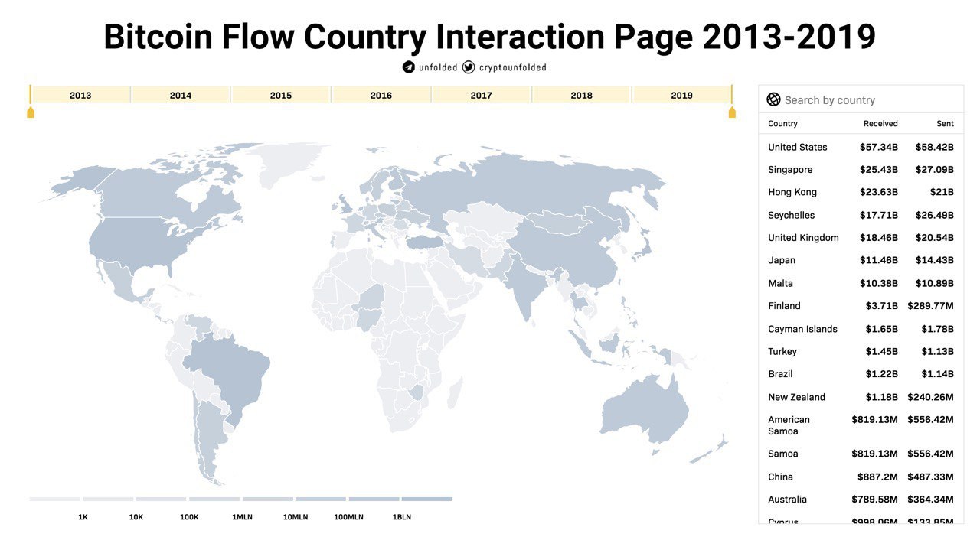Image resolution: width=980 pixels, height=550 pixels.
Task: Click the $27.09B sent value
Action: (934, 169)
